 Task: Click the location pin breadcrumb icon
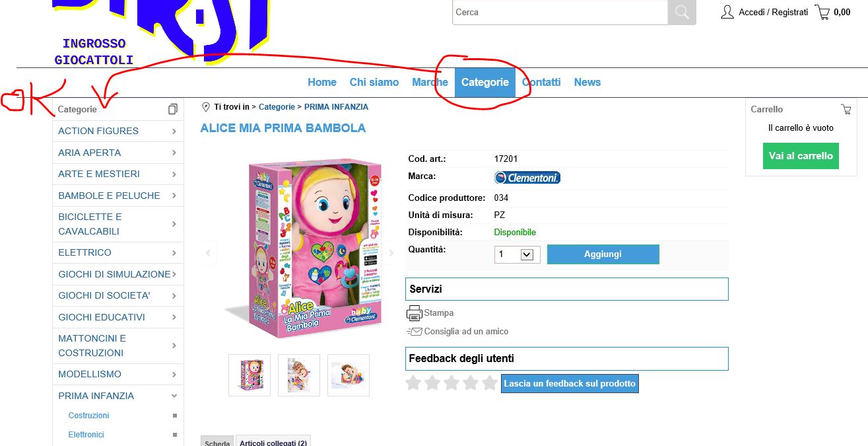coord(206,107)
